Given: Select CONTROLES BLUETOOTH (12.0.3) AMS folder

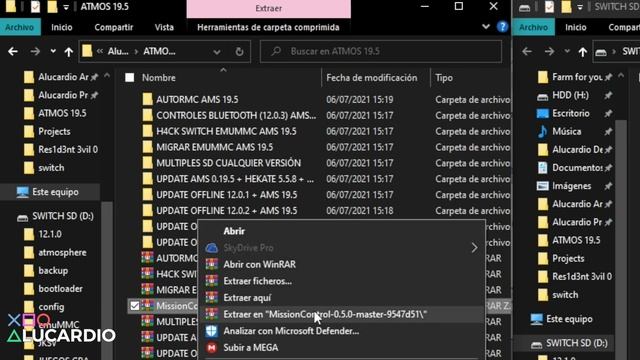Looking at the screenshot, I should [236, 116].
